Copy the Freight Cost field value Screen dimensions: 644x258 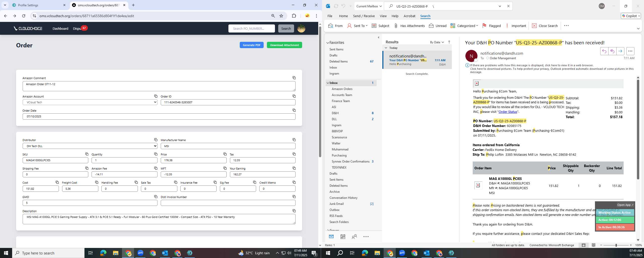coord(96,182)
